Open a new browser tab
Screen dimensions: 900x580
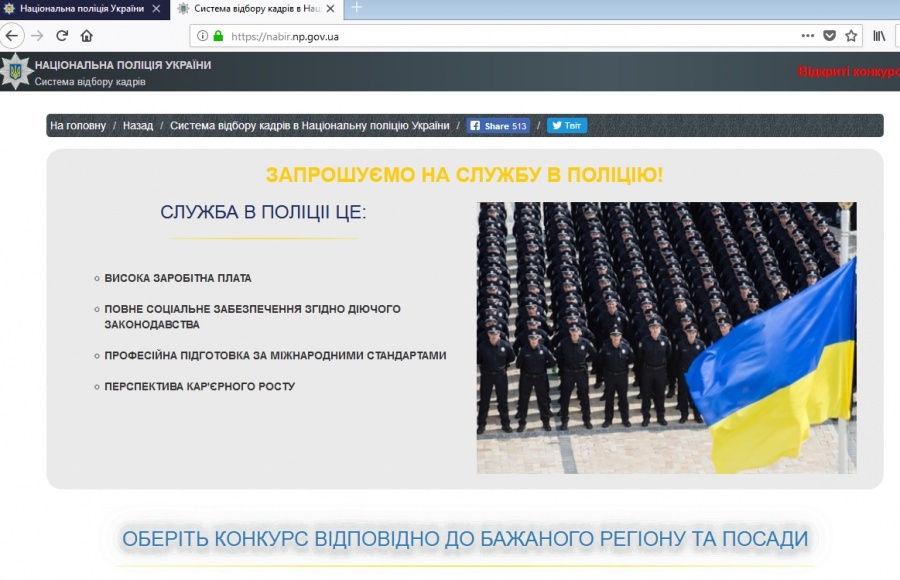357,8
